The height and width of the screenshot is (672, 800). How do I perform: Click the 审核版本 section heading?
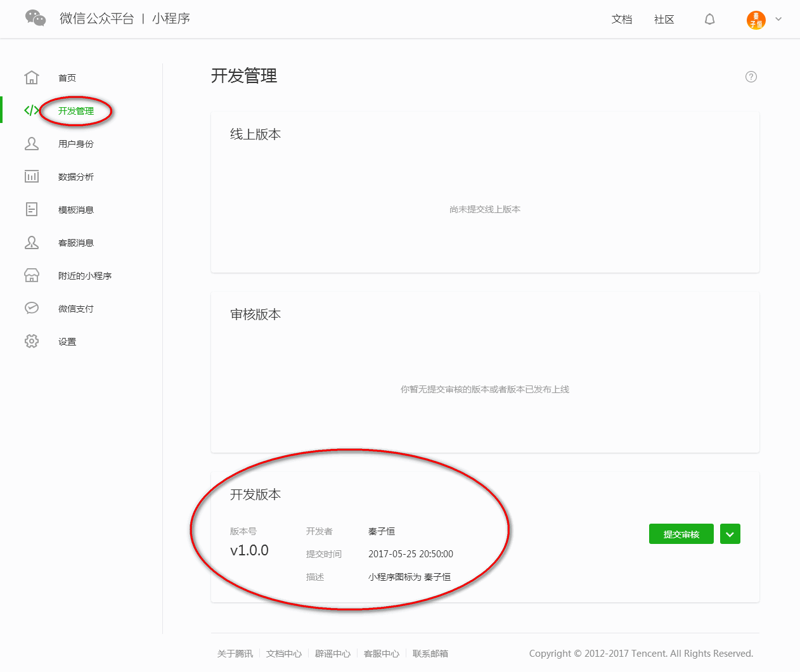255,314
